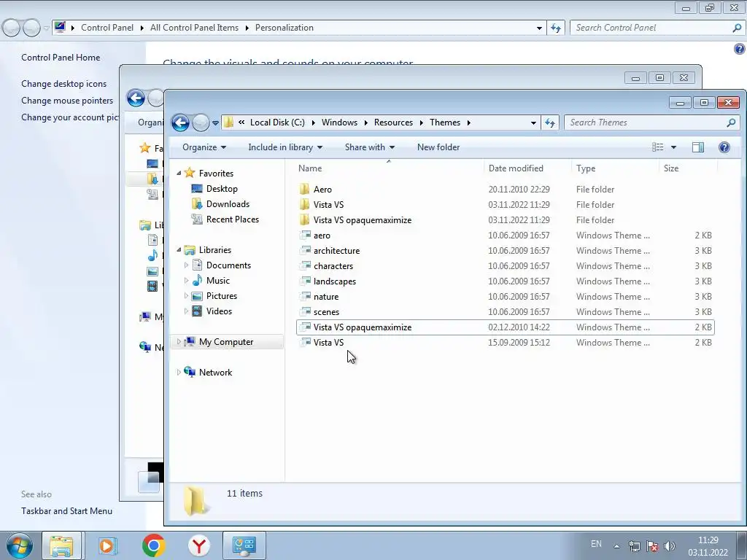Collapse the Favorites tree section
Image resolution: width=747 pixels, height=560 pixels.
[x=179, y=174]
